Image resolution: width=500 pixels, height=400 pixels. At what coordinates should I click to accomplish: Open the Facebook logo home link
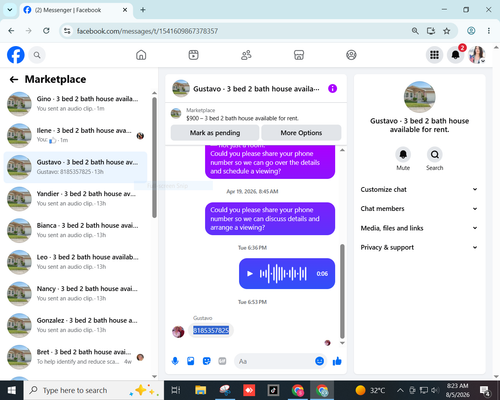16,55
